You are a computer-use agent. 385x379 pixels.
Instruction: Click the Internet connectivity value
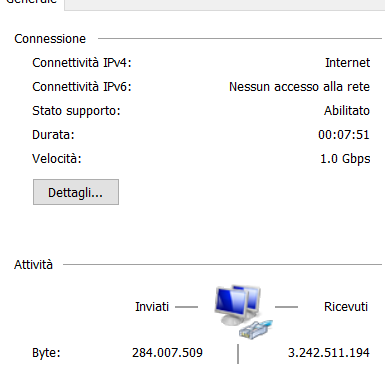coord(347,63)
